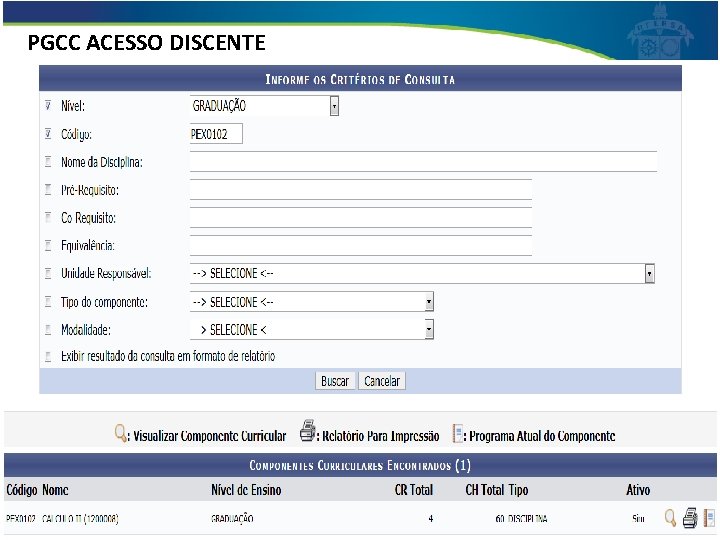Enable the Pré-Requisito checkbox

(x=48, y=190)
